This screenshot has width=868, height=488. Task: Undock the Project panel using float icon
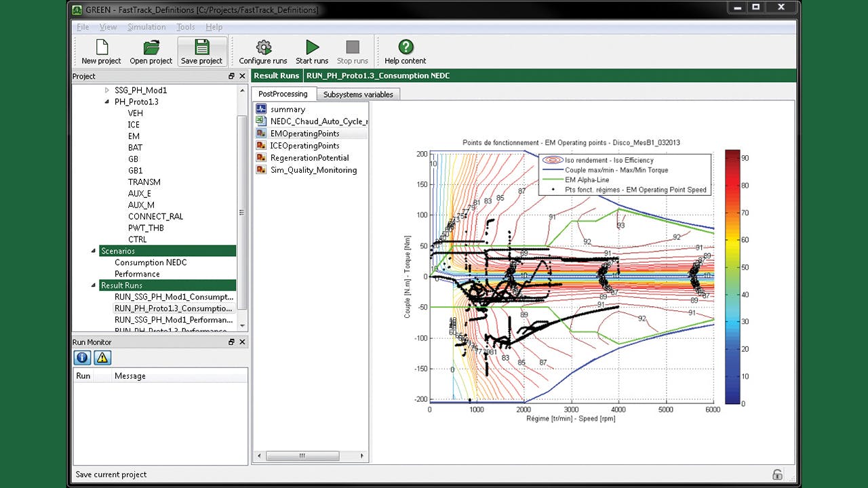click(231, 77)
